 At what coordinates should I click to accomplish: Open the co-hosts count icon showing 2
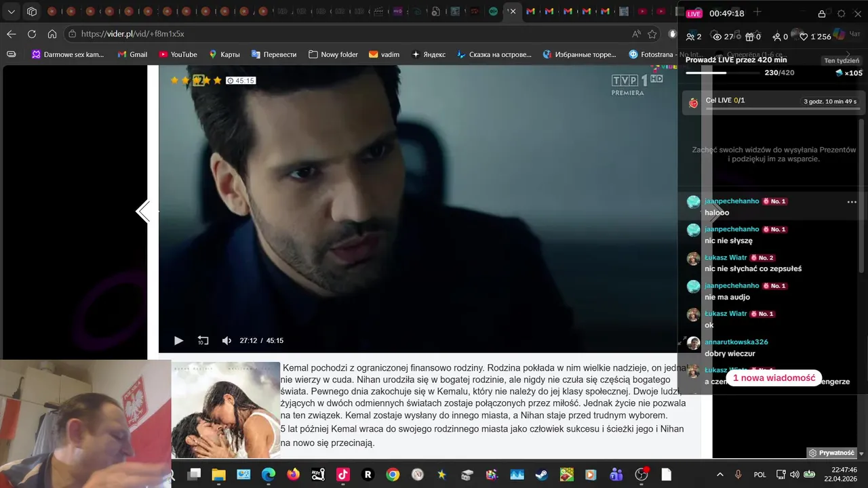694,37
